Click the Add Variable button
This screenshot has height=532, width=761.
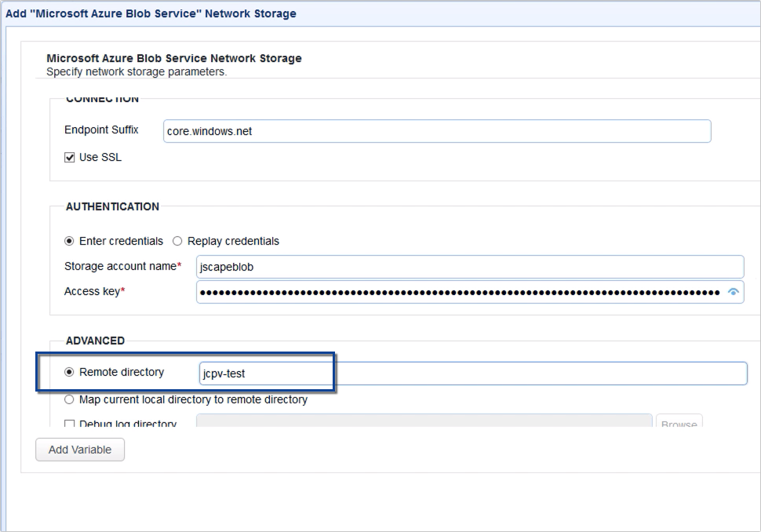[79, 450]
